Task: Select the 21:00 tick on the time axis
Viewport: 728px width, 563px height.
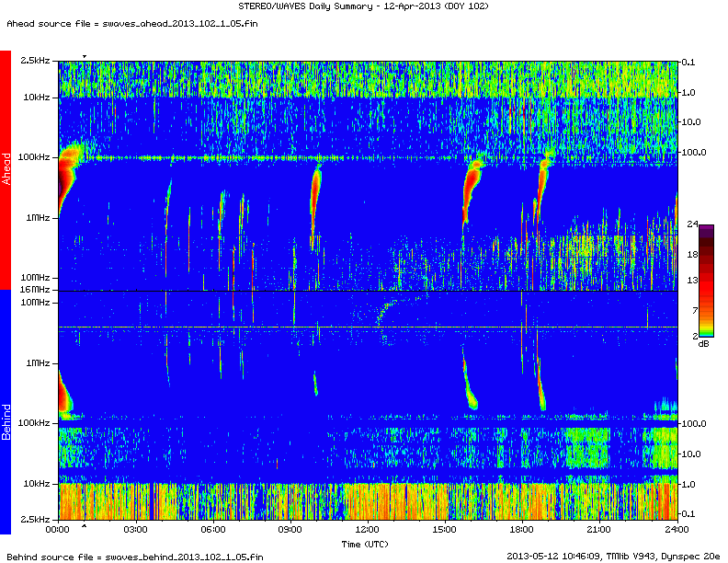Action: click(x=599, y=530)
